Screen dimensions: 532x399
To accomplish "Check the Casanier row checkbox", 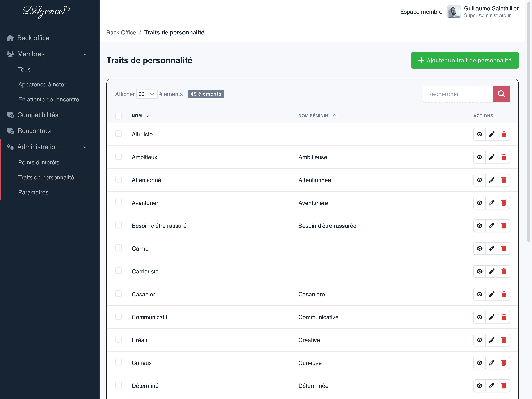I will pos(119,293).
